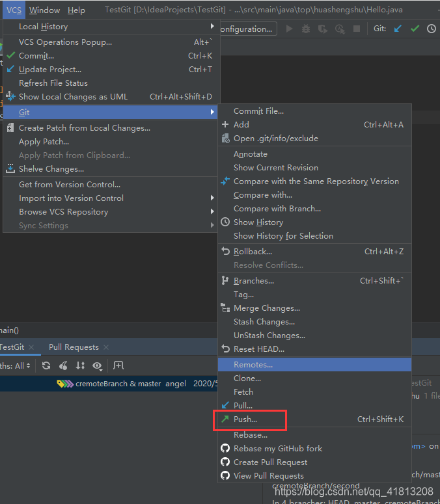The height and width of the screenshot is (504, 440).
Task: Choose Open .git/info/exclude
Action: coord(315,139)
